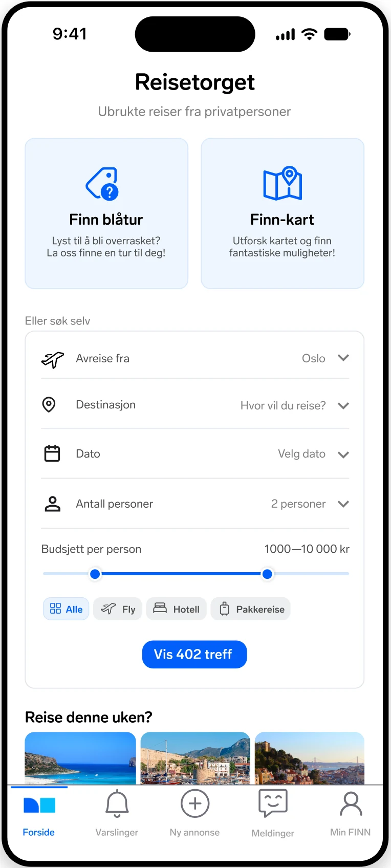Toggle the Hotell filter chip

coord(177,609)
